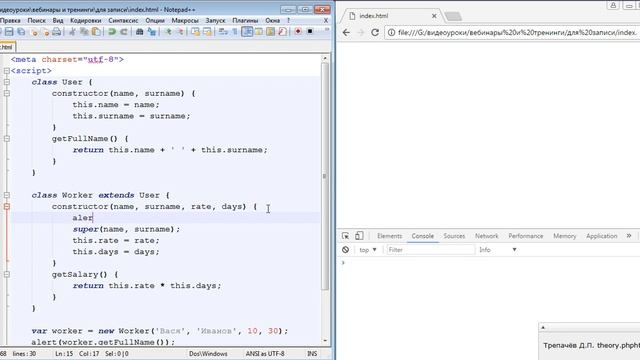
Task: Switch to the DevTools Sources tab
Action: (x=454, y=236)
